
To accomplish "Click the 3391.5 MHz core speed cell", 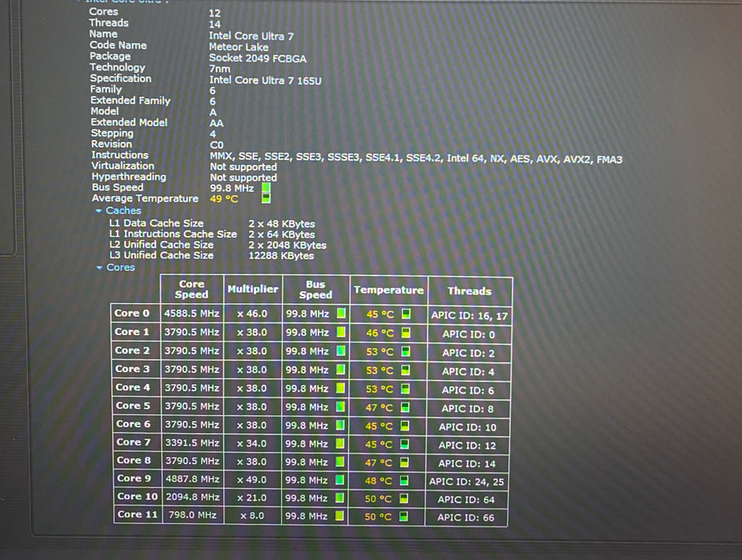I will (192, 442).
